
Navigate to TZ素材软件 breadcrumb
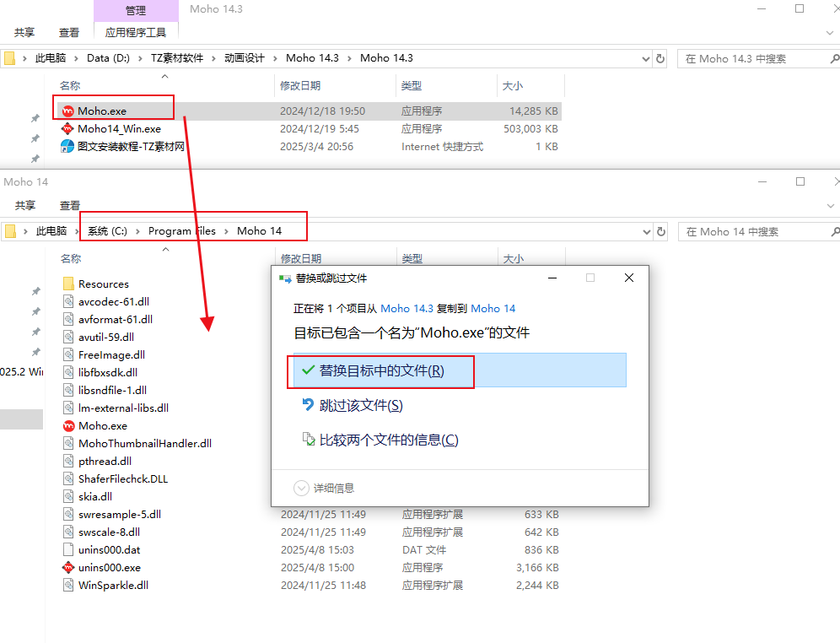(x=177, y=58)
